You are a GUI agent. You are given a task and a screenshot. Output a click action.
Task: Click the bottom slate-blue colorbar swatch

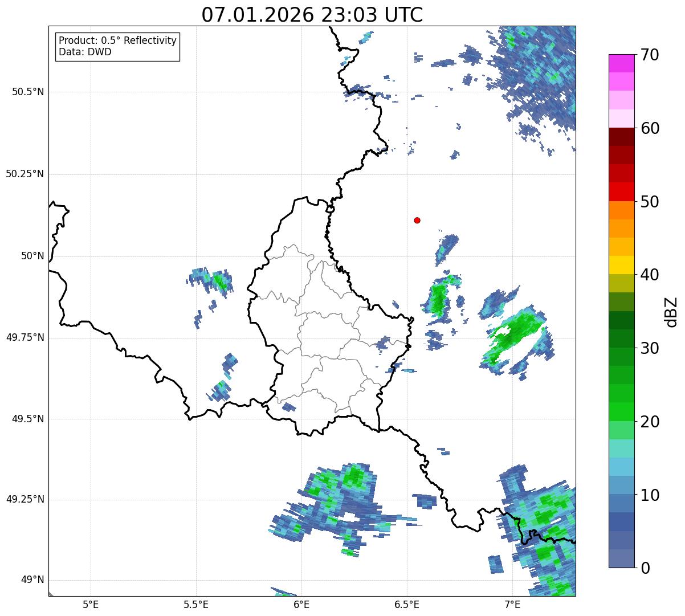pos(621,558)
